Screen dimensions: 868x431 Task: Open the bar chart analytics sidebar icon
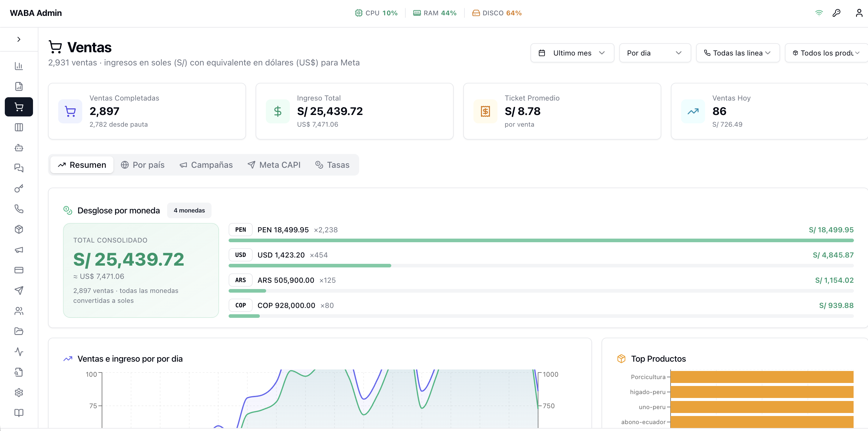(19, 66)
